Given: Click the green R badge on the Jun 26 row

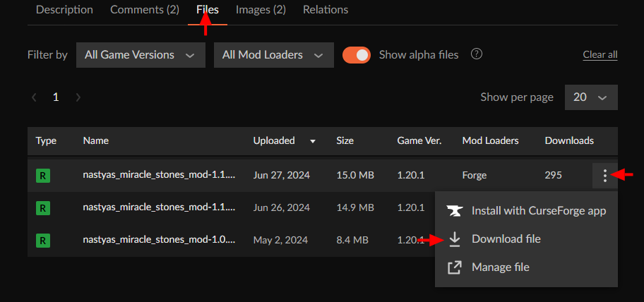Looking at the screenshot, I should point(42,208).
